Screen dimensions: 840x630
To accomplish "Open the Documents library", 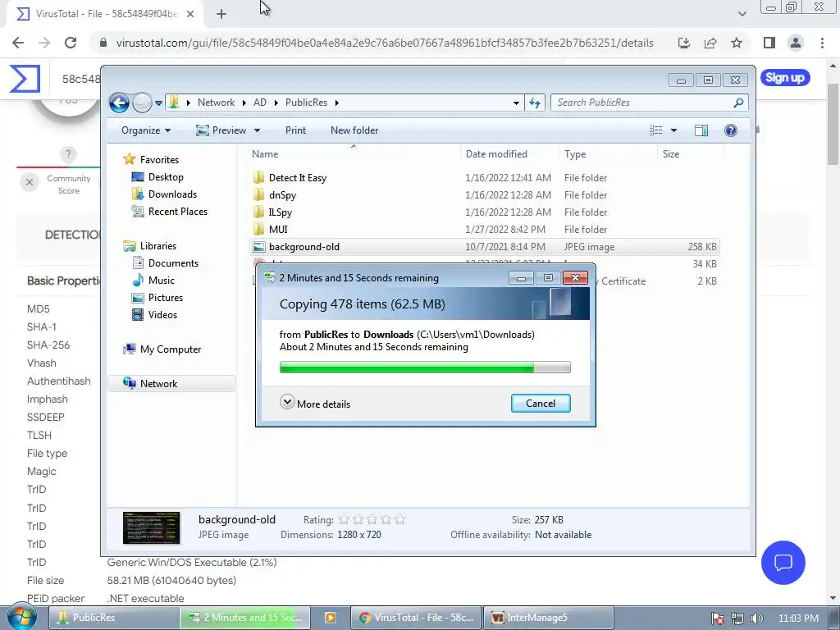I will pyautogui.click(x=173, y=263).
